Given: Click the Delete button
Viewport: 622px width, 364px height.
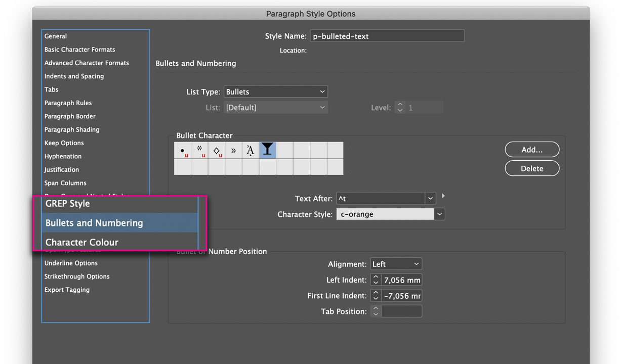Looking at the screenshot, I should point(531,168).
